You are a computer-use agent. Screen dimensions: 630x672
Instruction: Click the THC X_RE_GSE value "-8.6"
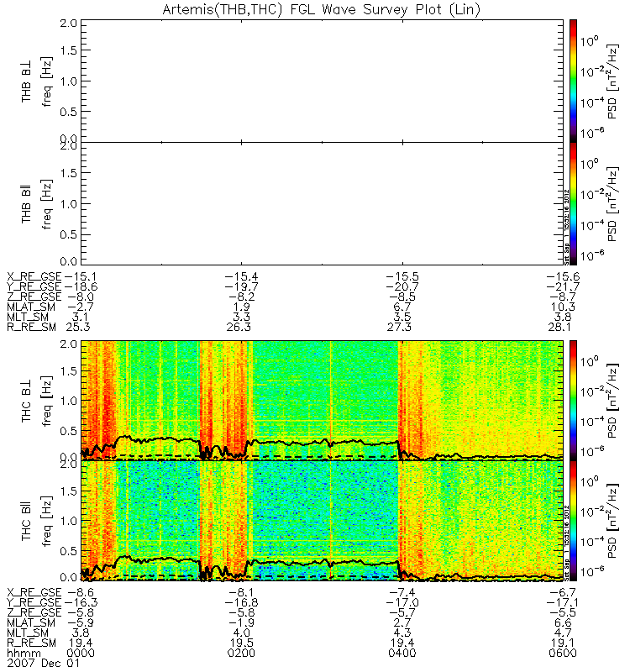81,593
